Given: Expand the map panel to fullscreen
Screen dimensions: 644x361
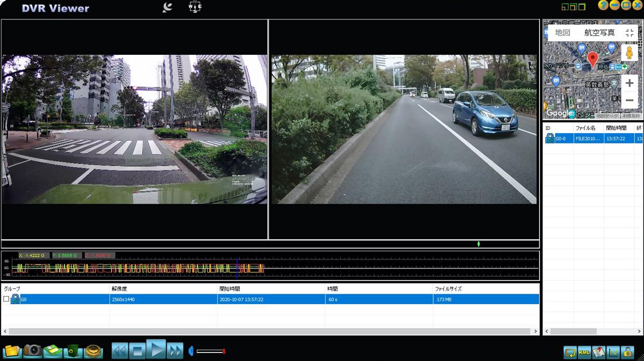Looking at the screenshot, I should tap(630, 32).
